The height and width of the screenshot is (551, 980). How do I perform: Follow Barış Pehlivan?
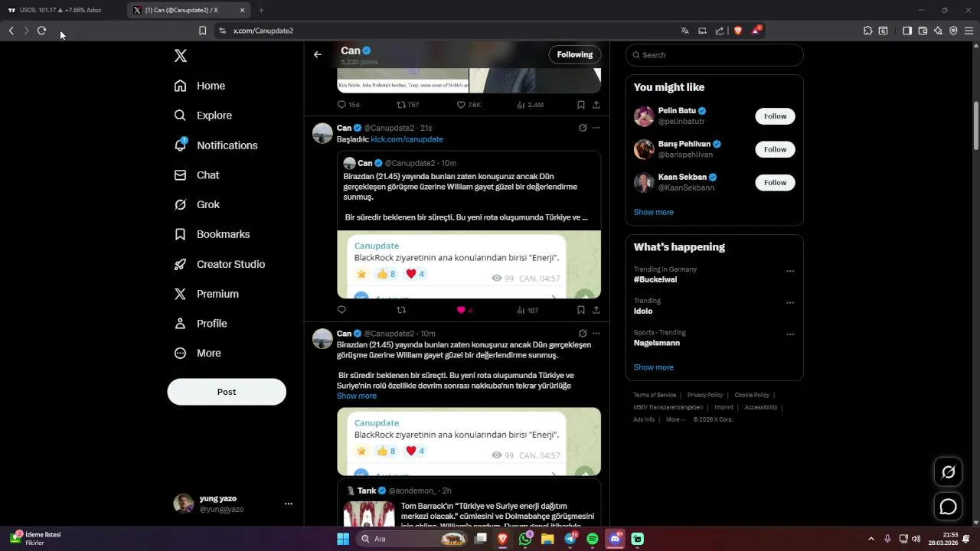pyautogui.click(x=775, y=149)
